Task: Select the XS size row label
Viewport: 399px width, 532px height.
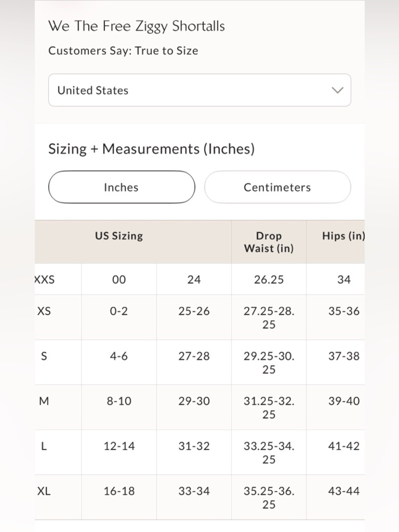Action: tap(44, 311)
